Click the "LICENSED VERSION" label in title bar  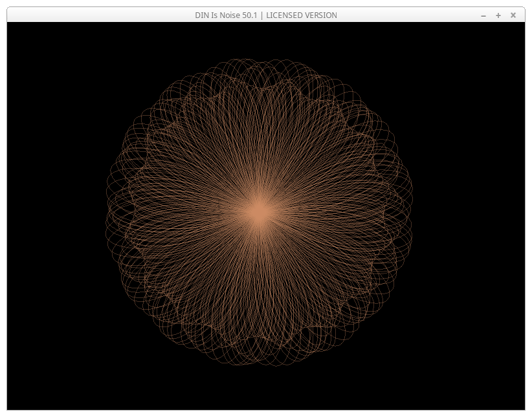pyautogui.click(x=302, y=15)
